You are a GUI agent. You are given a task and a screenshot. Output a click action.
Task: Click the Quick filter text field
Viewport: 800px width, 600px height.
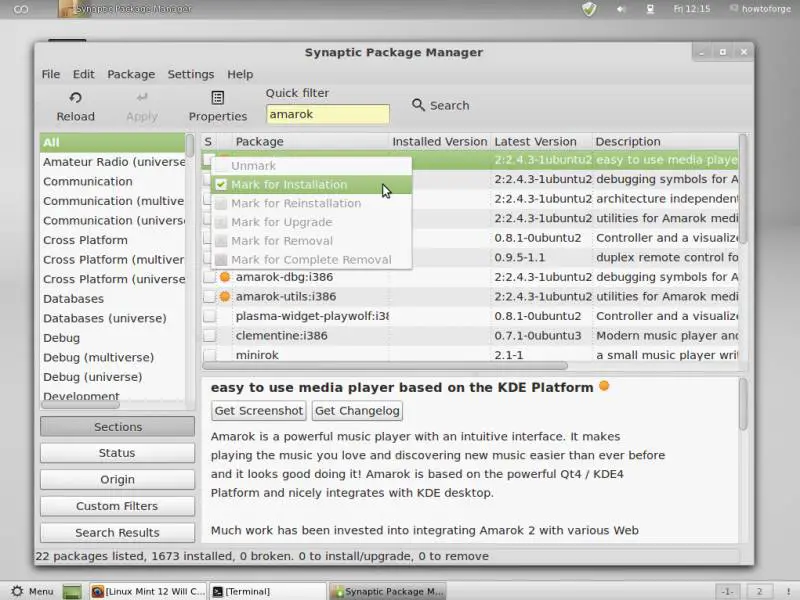(x=327, y=114)
